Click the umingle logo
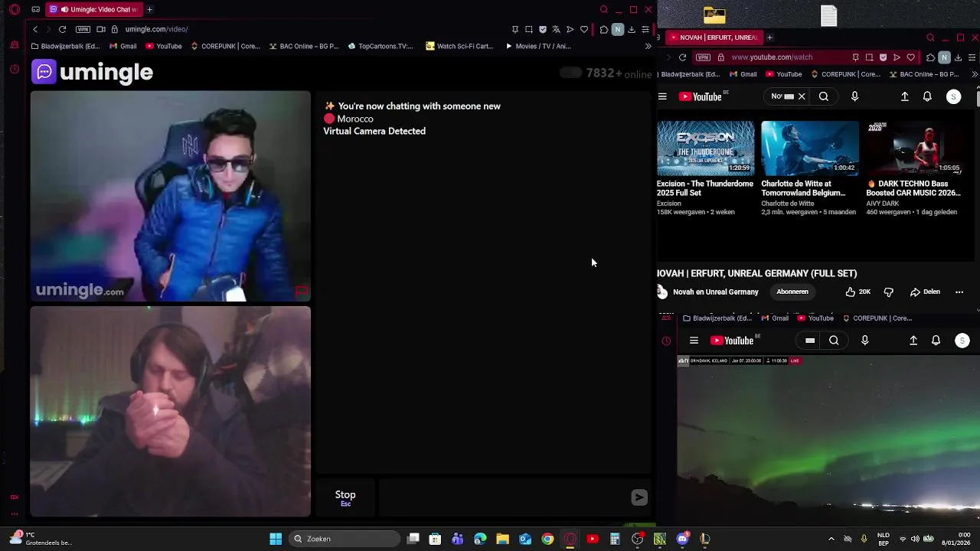980x551 pixels. point(93,72)
